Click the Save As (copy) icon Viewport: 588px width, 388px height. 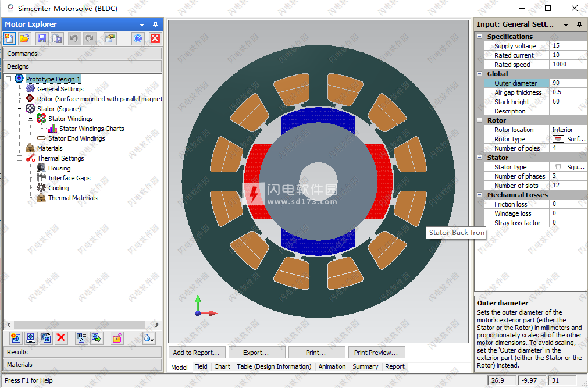pyautogui.click(x=57, y=38)
